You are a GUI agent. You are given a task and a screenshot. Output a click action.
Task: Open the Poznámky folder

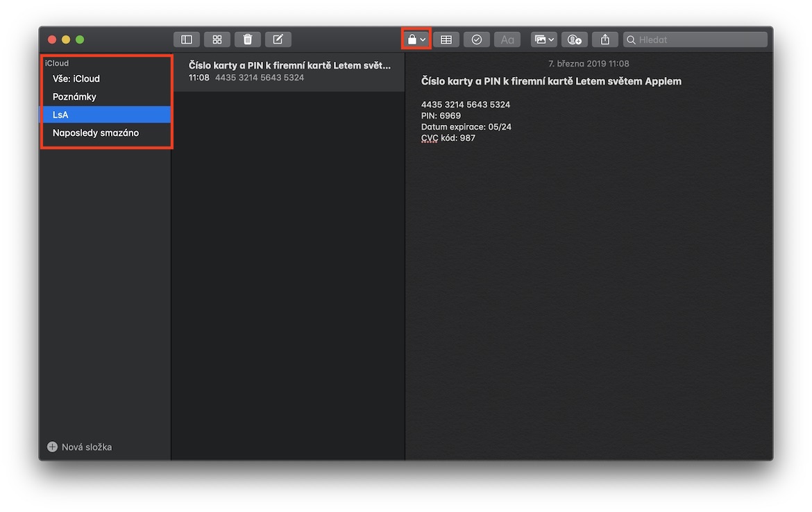click(105, 97)
